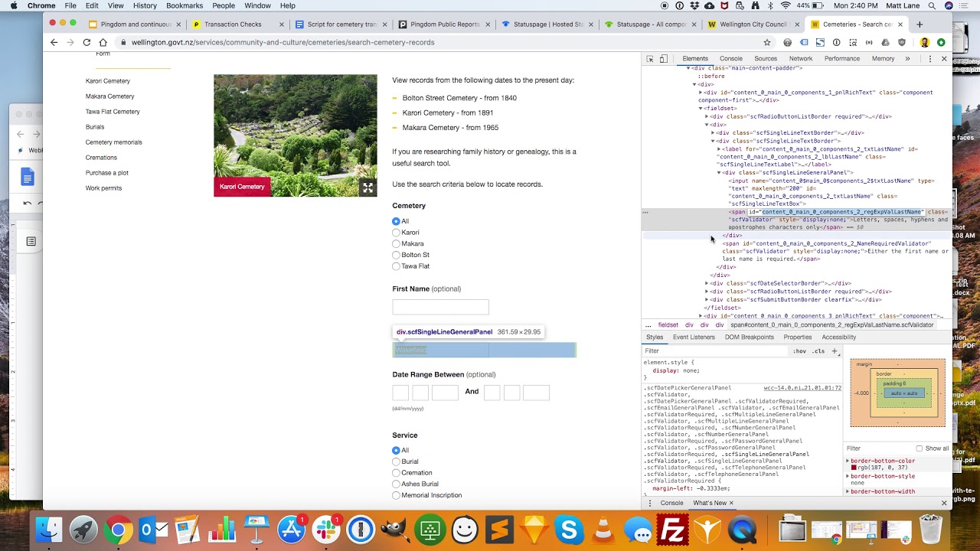Open the App Store dock icon
The width and height of the screenshot is (980, 551).
click(291, 530)
